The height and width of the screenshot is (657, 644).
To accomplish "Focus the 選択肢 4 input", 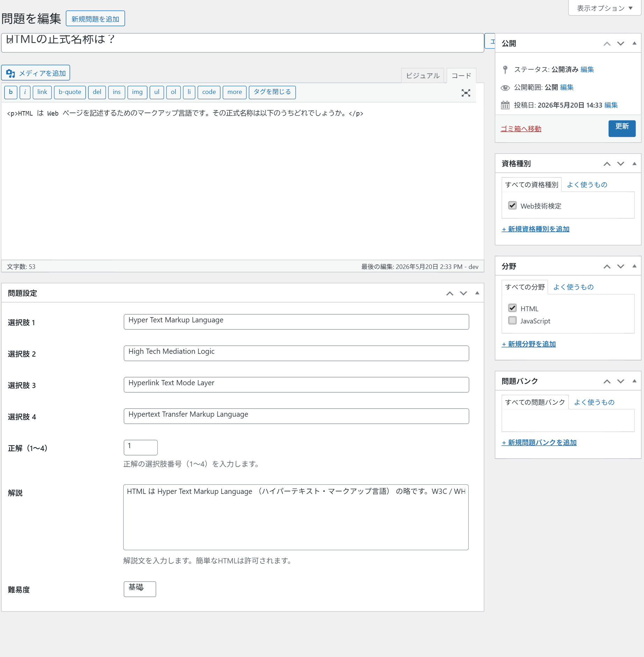I will click(x=296, y=416).
